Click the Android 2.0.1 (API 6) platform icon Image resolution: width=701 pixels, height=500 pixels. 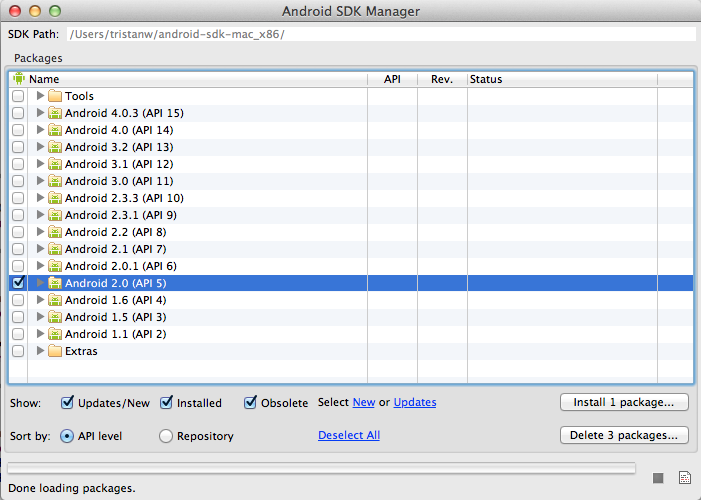55,266
